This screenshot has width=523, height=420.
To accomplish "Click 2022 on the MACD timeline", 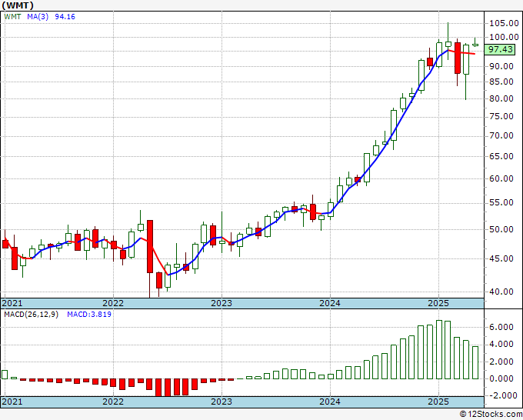I will 113,402.
